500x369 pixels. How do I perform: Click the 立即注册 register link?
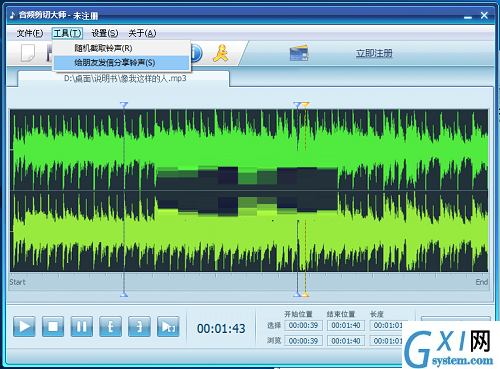click(374, 53)
